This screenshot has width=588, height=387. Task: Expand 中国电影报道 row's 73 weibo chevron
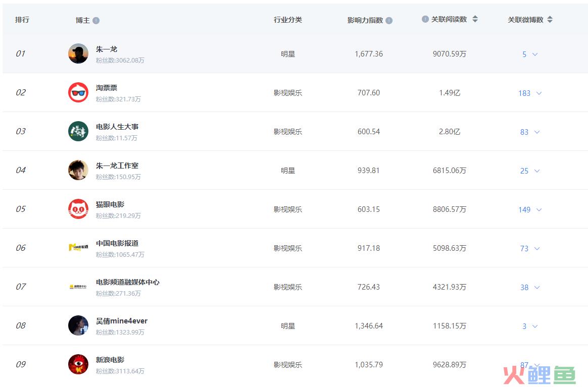tap(537, 248)
